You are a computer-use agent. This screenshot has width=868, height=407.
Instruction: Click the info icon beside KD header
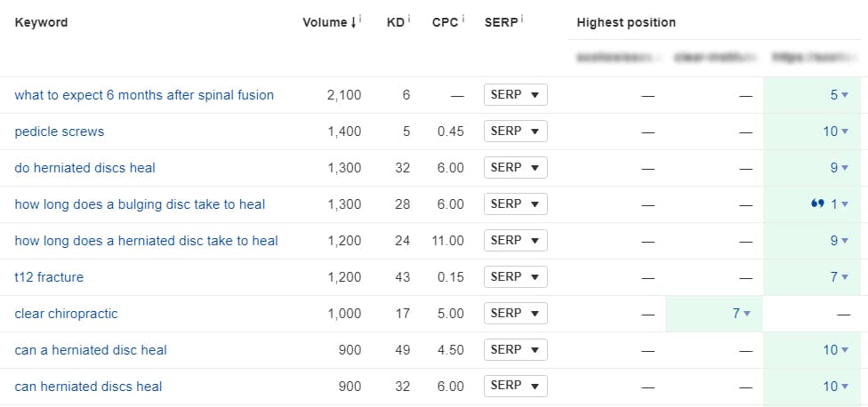coord(409,20)
